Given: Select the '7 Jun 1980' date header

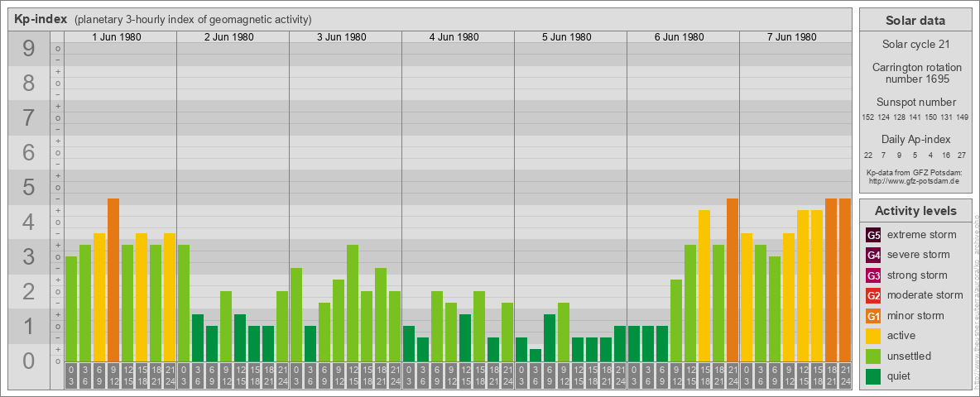Looking at the screenshot, I should pos(792,37).
